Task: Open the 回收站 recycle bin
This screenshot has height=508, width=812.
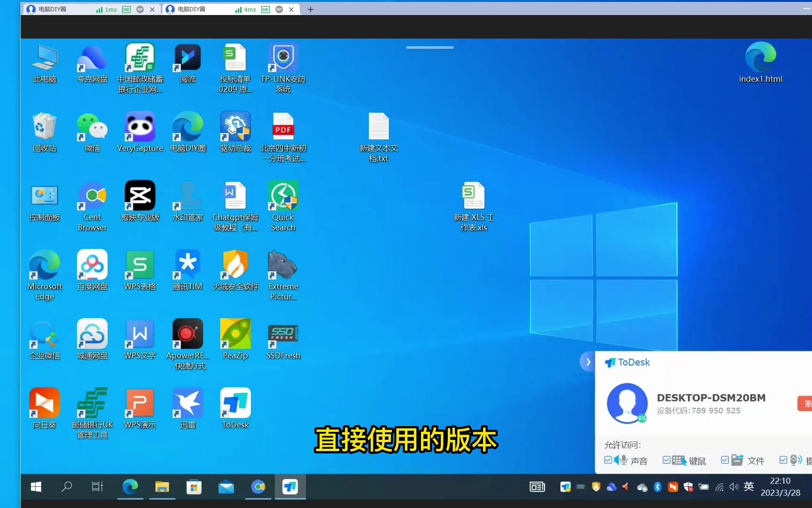Action: pyautogui.click(x=45, y=133)
